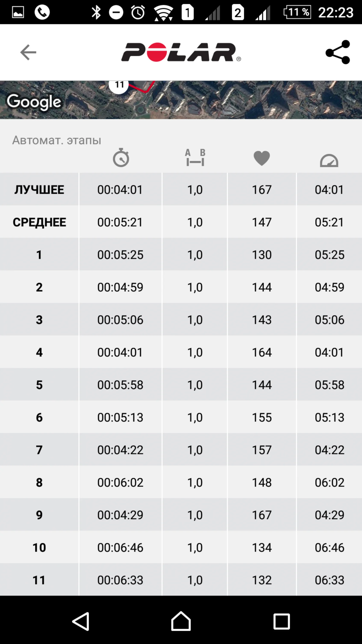Select lap 4 row time 00:04:01
This screenshot has height=644, width=362.
(120, 352)
